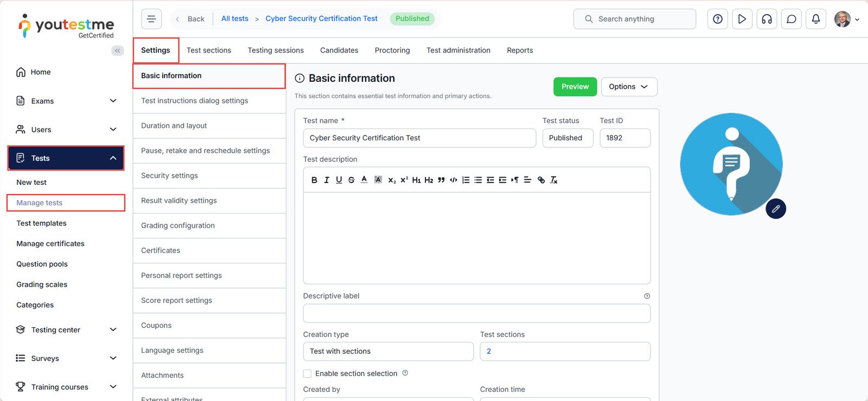This screenshot has width=868, height=401.
Task: Open the Security settings menu item
Action: [169, 176]
